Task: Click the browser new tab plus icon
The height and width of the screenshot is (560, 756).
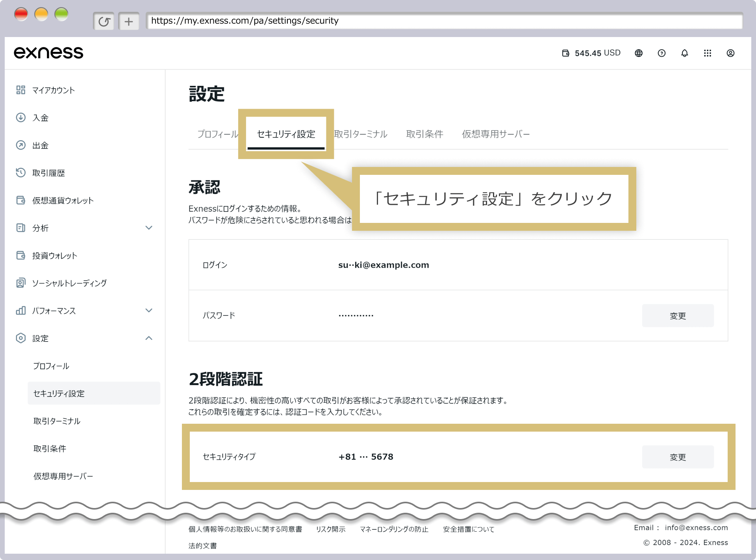Action: pyautogui.click(x=129, y=21)
